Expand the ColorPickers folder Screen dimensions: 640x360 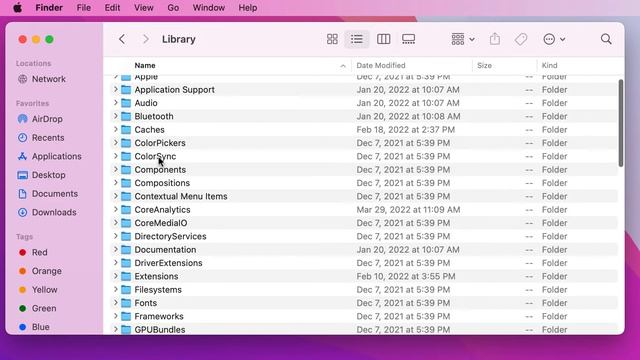(116, 143)
